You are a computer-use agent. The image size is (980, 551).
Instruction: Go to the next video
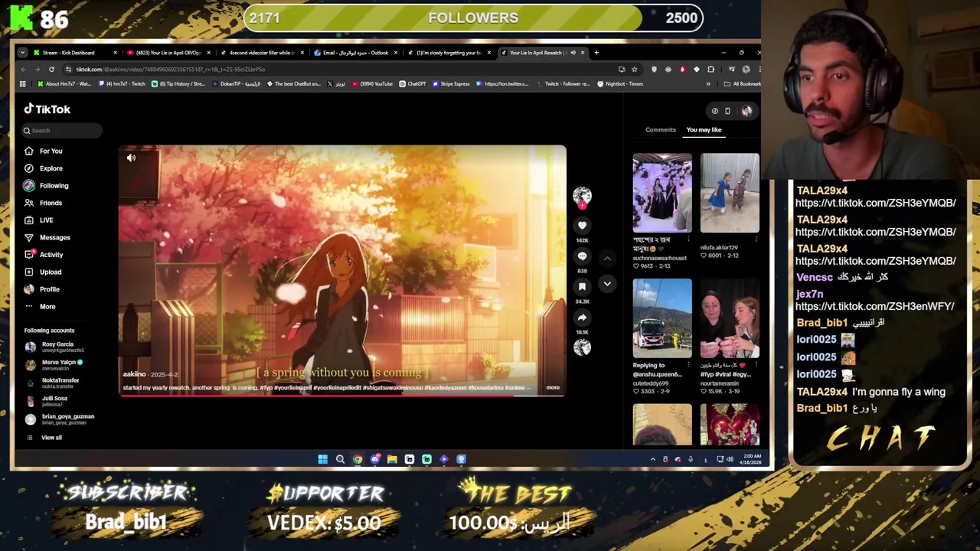[x=607, y=284]
